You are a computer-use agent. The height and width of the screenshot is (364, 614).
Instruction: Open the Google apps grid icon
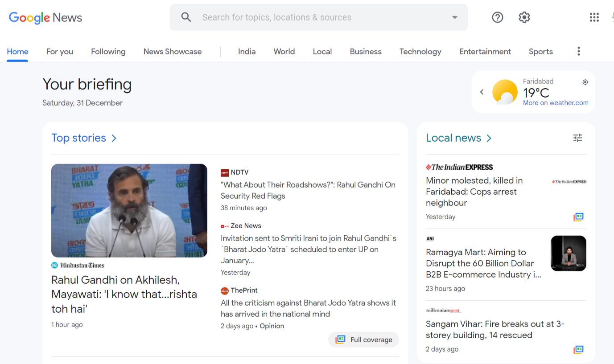[x=594, y=17]
